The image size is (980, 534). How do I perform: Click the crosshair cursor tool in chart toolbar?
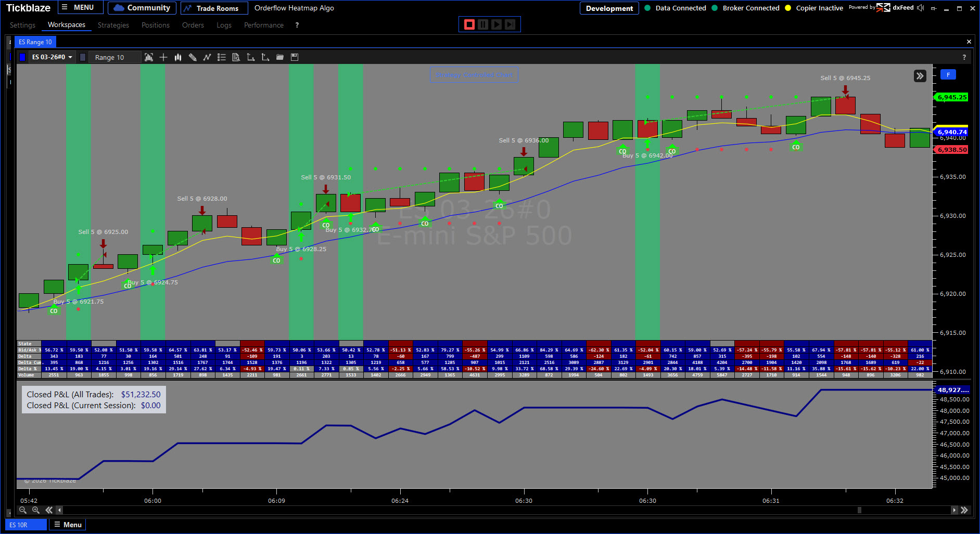click(163, 57)
